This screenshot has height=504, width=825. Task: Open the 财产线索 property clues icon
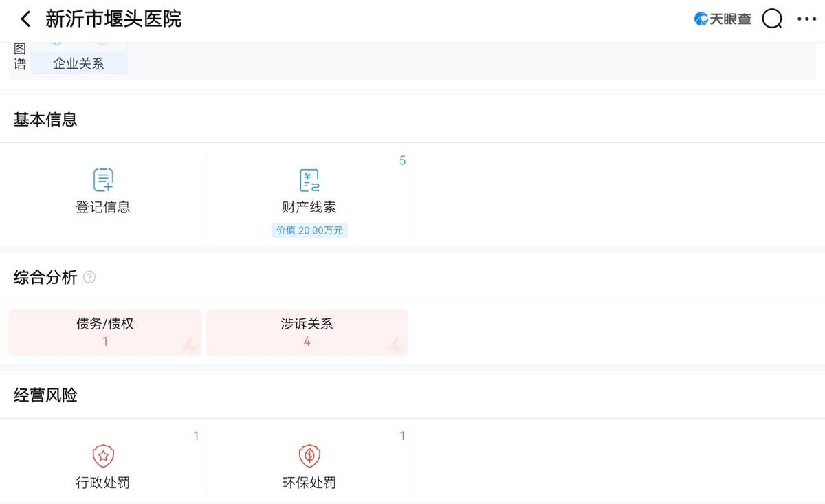pyautogui.click(x=309, y=180)
